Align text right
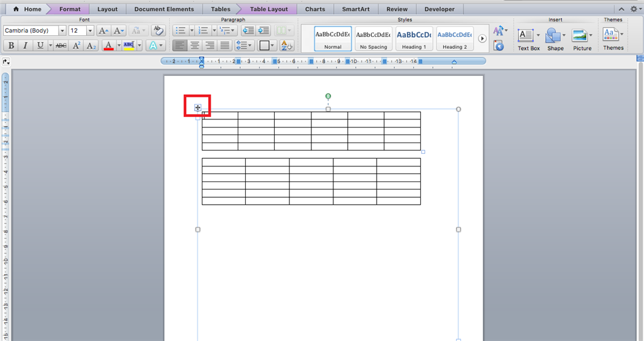Screen dimensions: 644x341 point(209,46)
